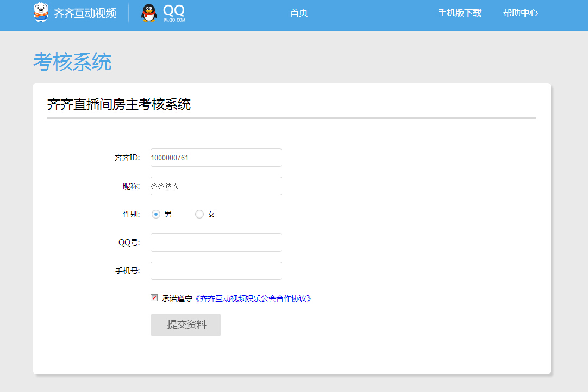Focus the 齐齐ID input field
The width and height of the screenshot is (588, 392).
pyautogui.click(x=216, y=158)
